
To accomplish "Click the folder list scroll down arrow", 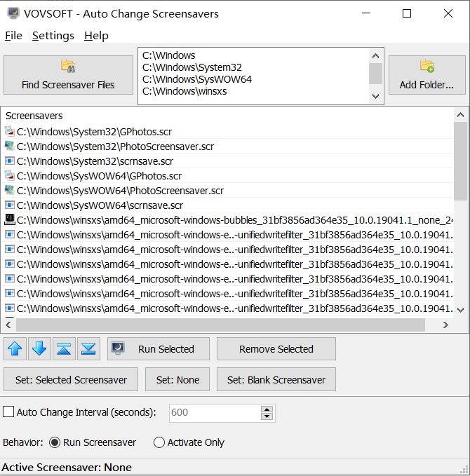I will [375, 96].
